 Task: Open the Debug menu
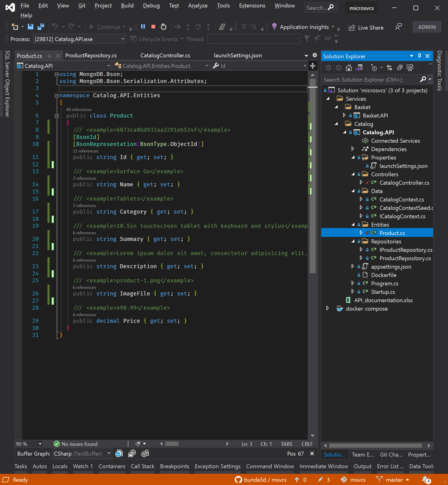click(x=151, y=6)
